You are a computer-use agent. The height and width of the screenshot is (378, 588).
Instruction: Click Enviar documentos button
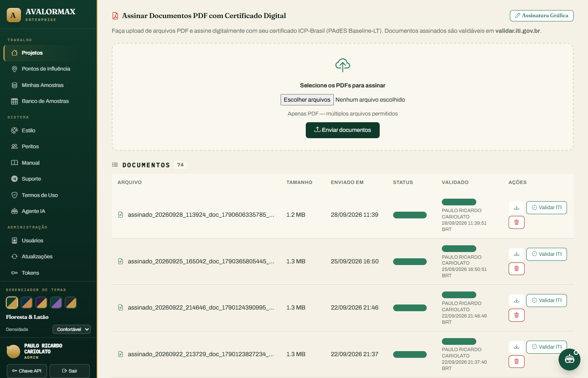[343, 130]
